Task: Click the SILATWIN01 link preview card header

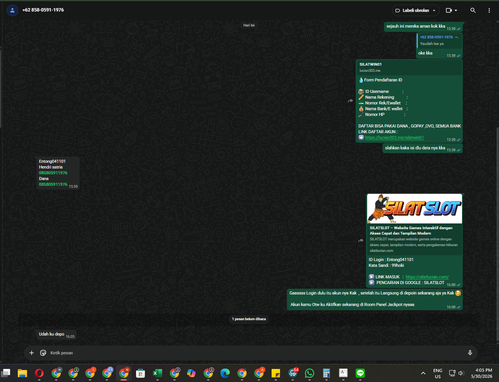Action: coord(409,67)
